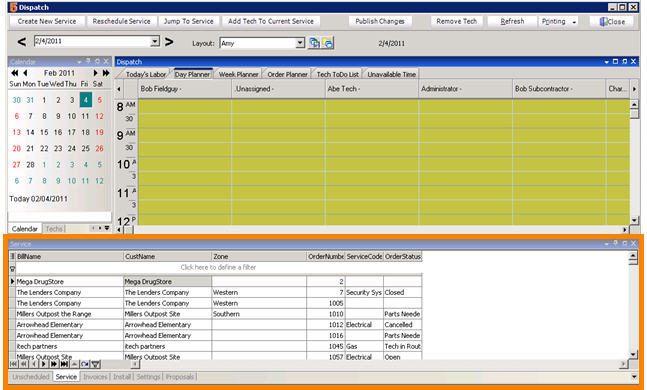Open the Service panel options arrow
This screenshot has width=647, height=390.
[606, 243]
